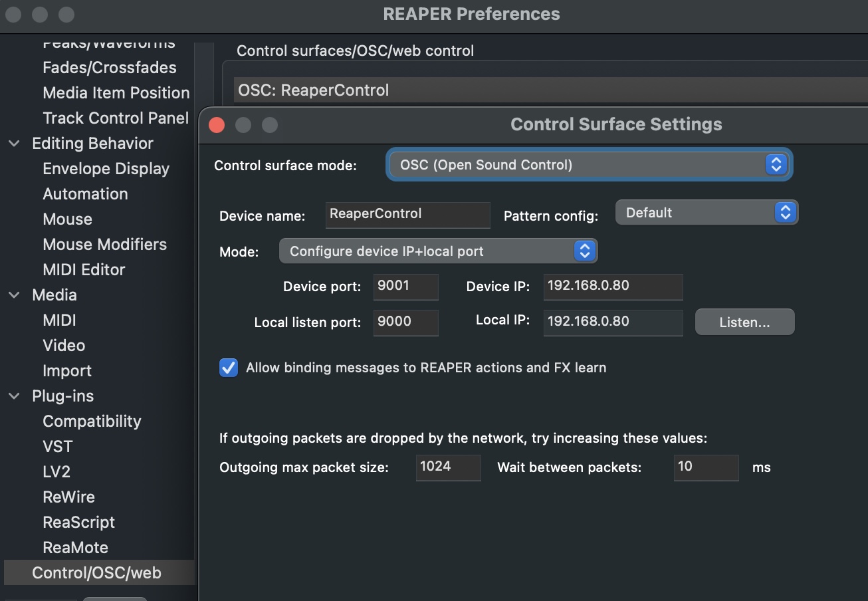Open the ReaScript preferences page
The image size is (868, 601).
click(x=78, y=523)
